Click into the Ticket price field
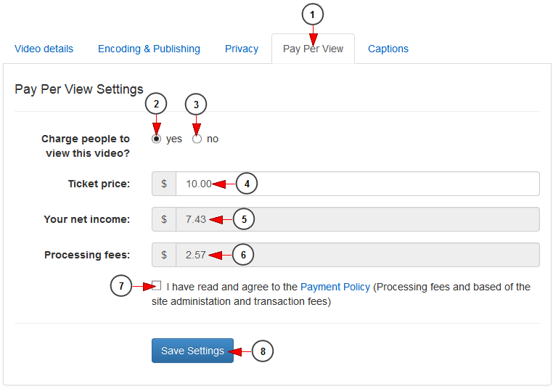The image size is (553, 392). tap(358, 184)
